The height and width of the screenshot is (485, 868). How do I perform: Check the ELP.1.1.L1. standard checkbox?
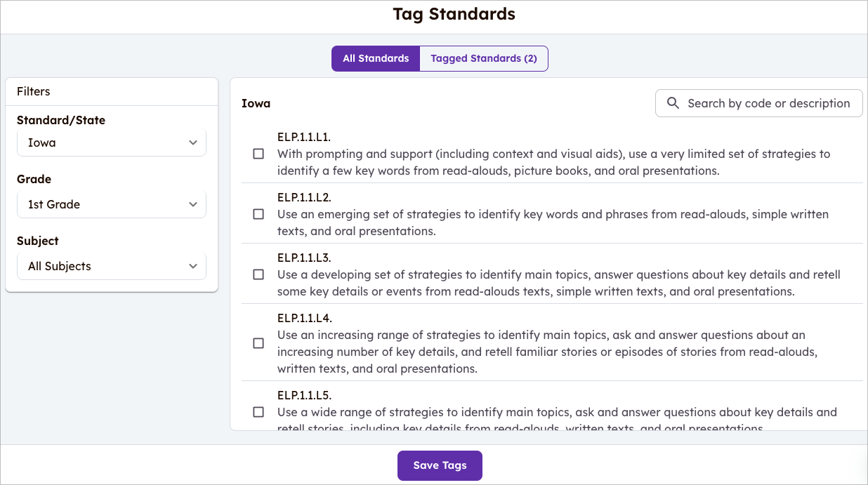coord(258,154)
